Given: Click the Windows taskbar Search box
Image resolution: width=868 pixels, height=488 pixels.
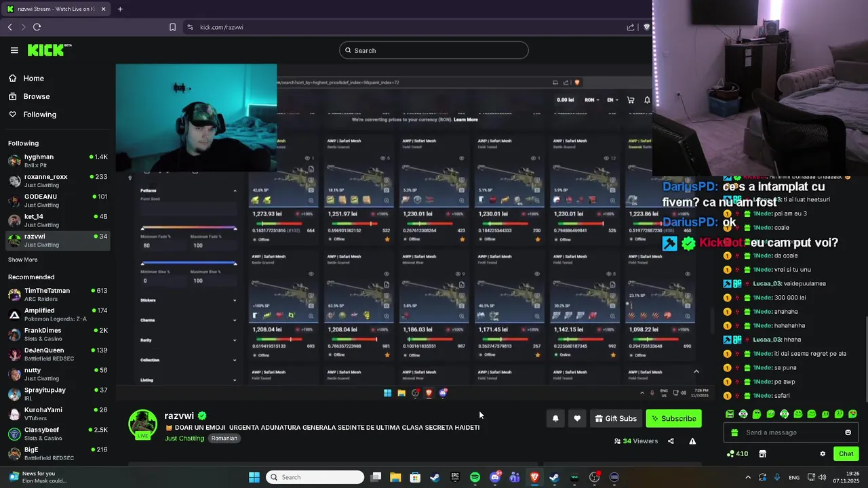Looking at the screenshot, I should tap(315, 477).
